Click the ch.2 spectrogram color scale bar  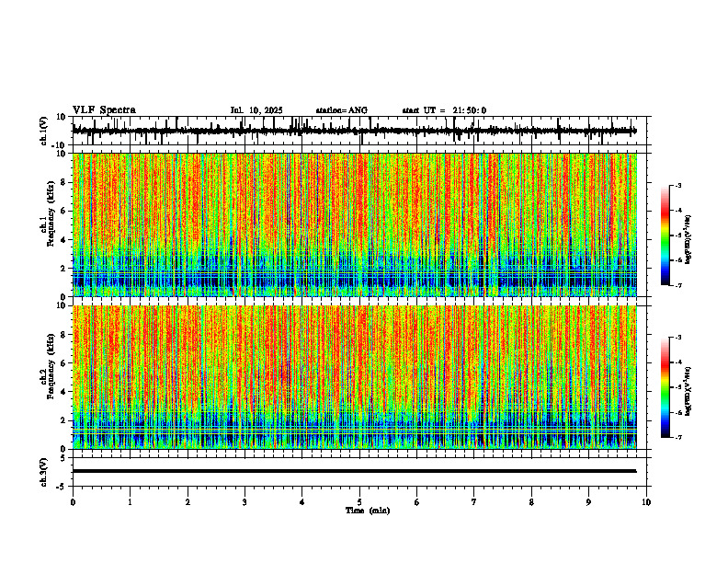665,387
